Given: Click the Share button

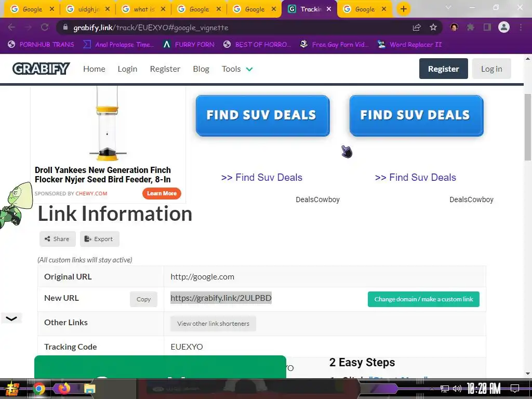Looking at the screenshot, I should (x=57, y=239).
